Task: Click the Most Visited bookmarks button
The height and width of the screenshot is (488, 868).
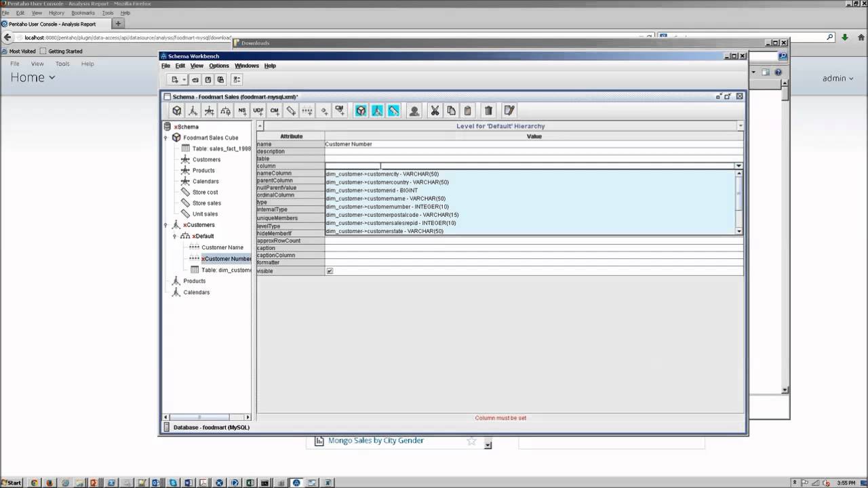Action: click(x=19, y=51)
